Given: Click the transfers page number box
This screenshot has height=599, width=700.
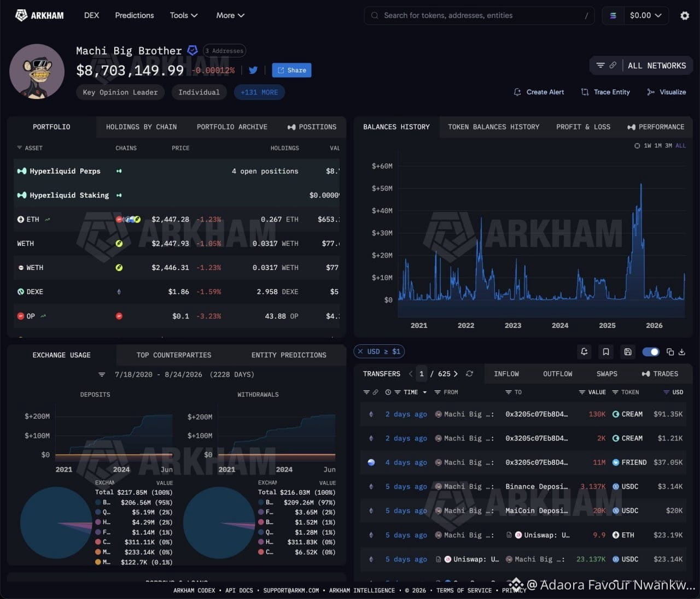Looking at the screenshot, I should [x=421, y=374].
